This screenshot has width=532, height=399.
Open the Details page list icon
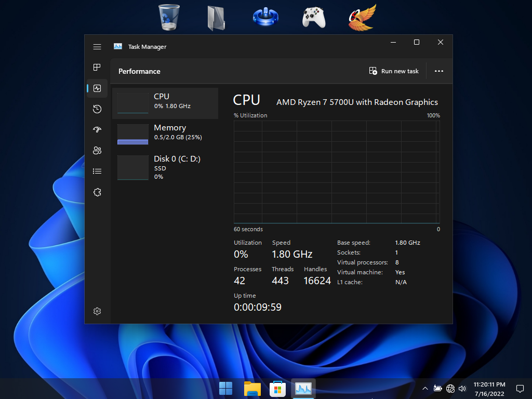click(x=97, y=171)
